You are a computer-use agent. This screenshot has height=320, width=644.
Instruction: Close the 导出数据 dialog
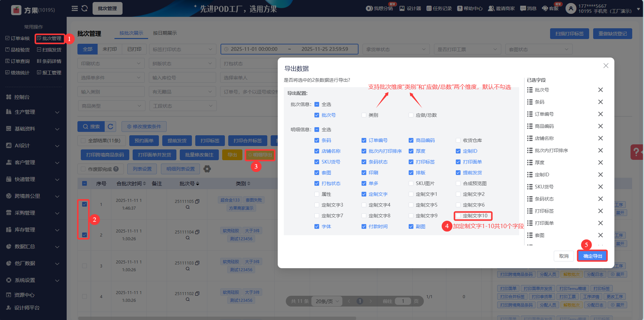pyautogui.click(x=606, y=66)
